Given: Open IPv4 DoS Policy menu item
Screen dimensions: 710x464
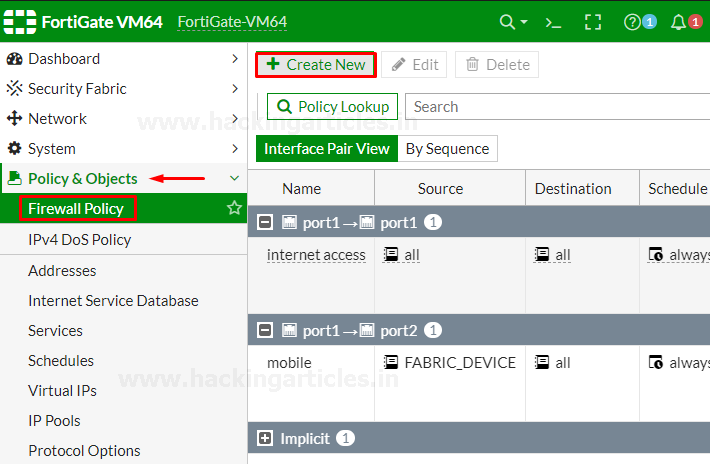Looking at the screenshot, I should click(123, 239).
